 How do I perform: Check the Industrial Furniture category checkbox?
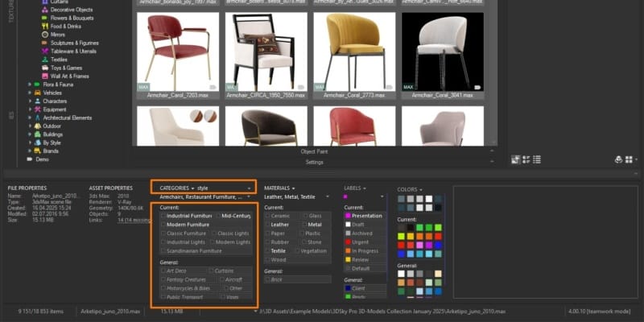(x=163, y=216)
